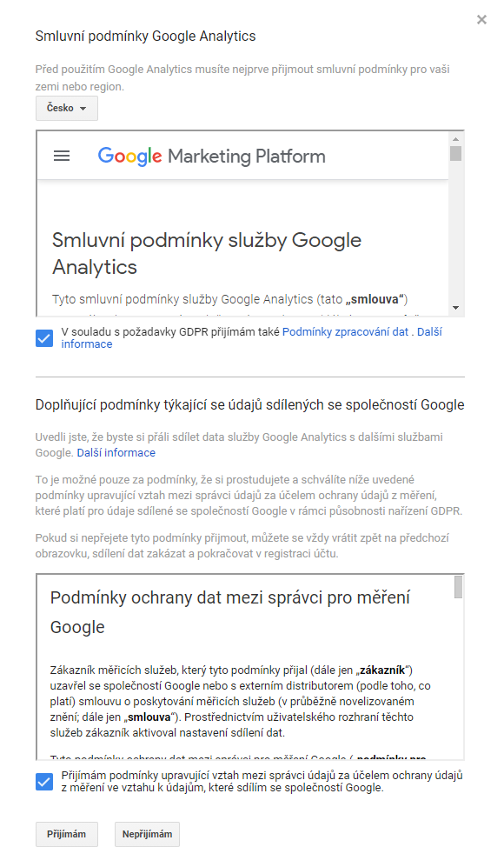Click the Smluvní podmínky služby Google Analytics heading
Image resolution: width=504 pixels, height=867 pixels.
click(x=207, y=253)
